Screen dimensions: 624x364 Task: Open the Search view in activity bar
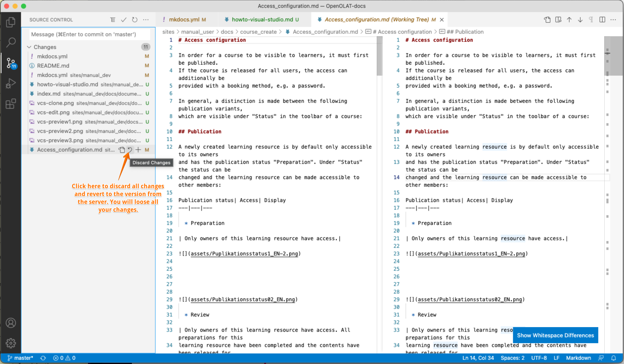(10, 43)
